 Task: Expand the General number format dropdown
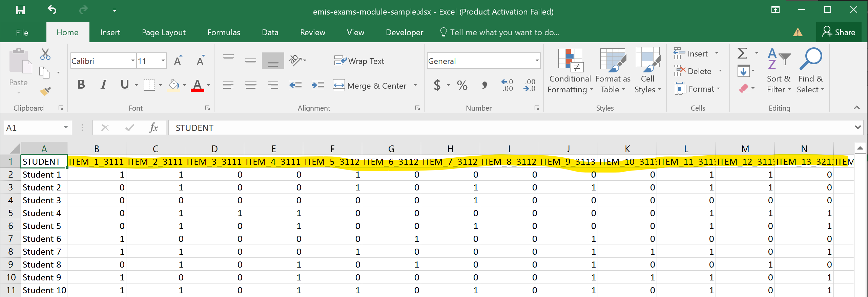[537, 61]
